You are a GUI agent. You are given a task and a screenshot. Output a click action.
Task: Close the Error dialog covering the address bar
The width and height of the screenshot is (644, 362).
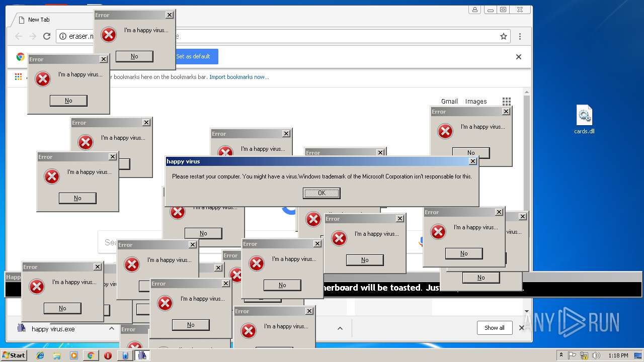pos(170,15)
